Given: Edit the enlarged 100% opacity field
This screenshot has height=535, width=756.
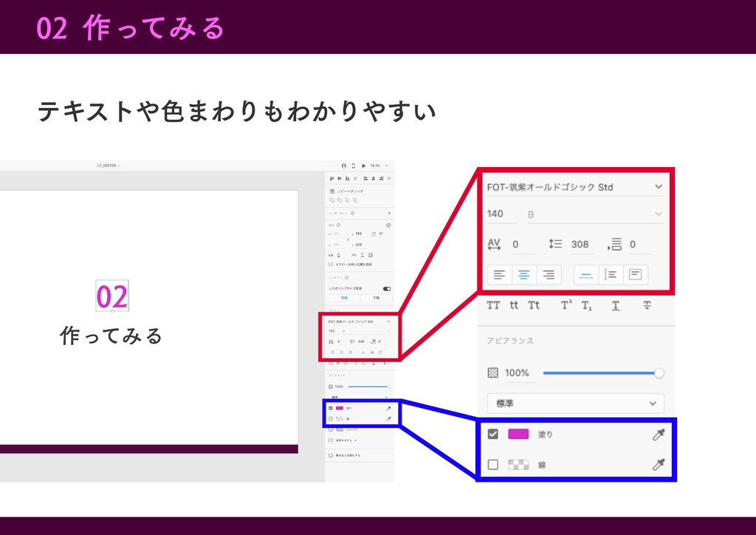Looking at the screenshot, I should tap(519, 373).
